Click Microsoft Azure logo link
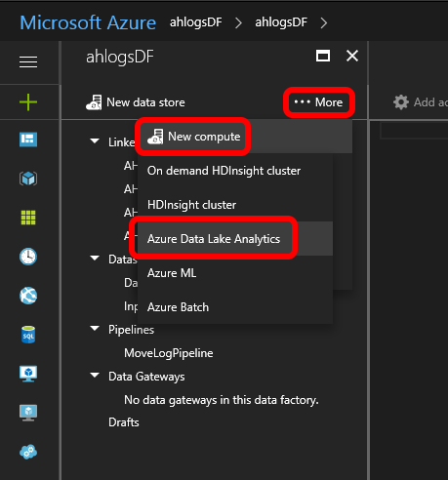 88,22
